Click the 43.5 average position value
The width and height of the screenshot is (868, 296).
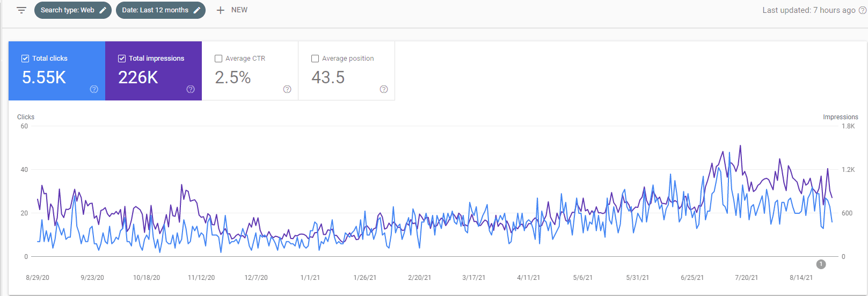click(x=328, y=77)
